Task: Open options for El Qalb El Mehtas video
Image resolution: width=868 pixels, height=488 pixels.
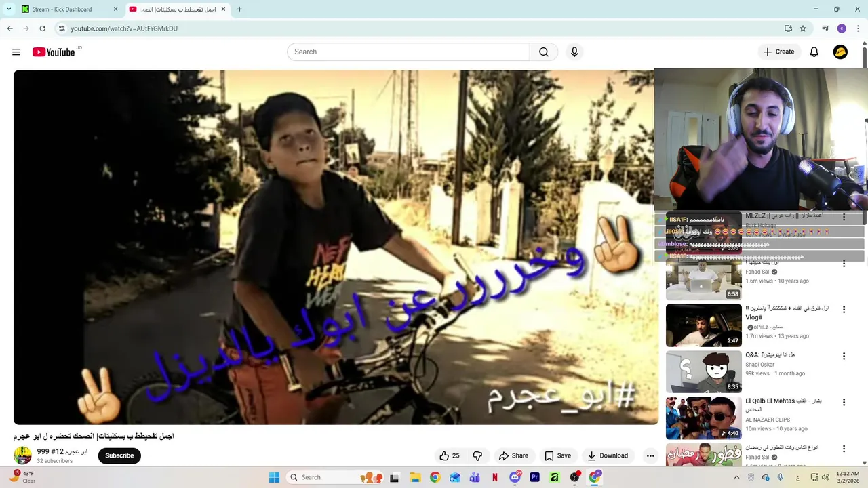Action: click(844, 403)
